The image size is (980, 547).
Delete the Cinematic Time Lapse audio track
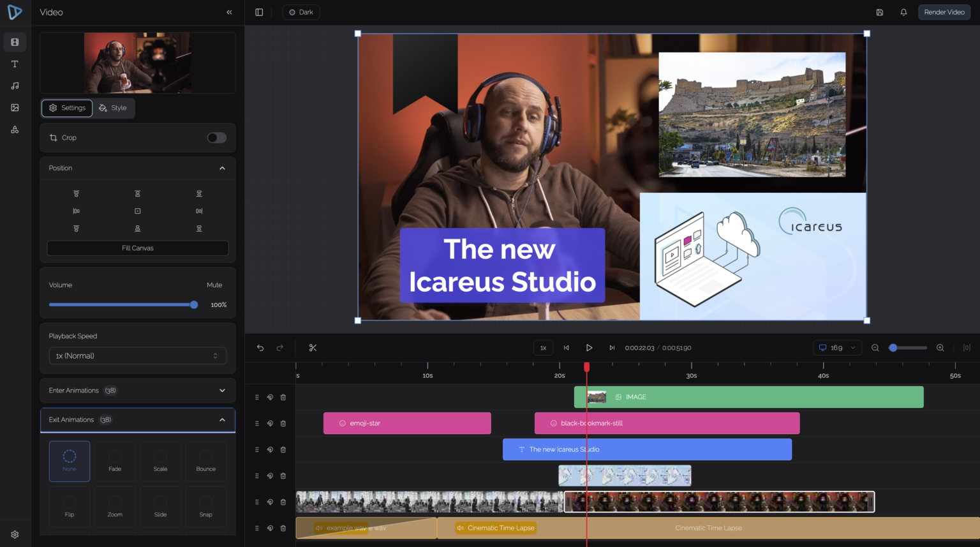(x=283, y=528)
